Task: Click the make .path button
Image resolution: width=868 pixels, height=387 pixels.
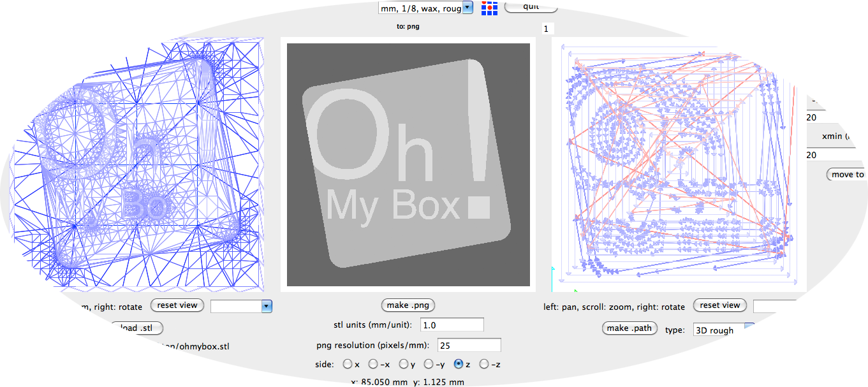Action: point(629,328)
